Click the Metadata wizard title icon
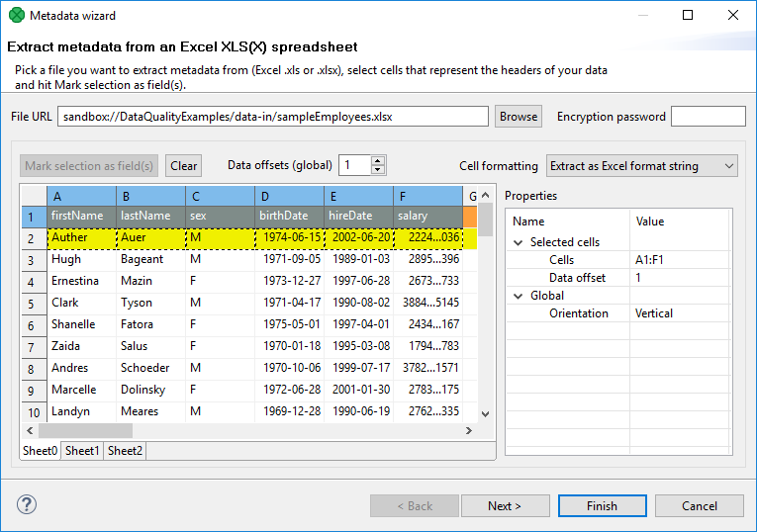Screen dimensions: 757x532 [x=16, y=16]
